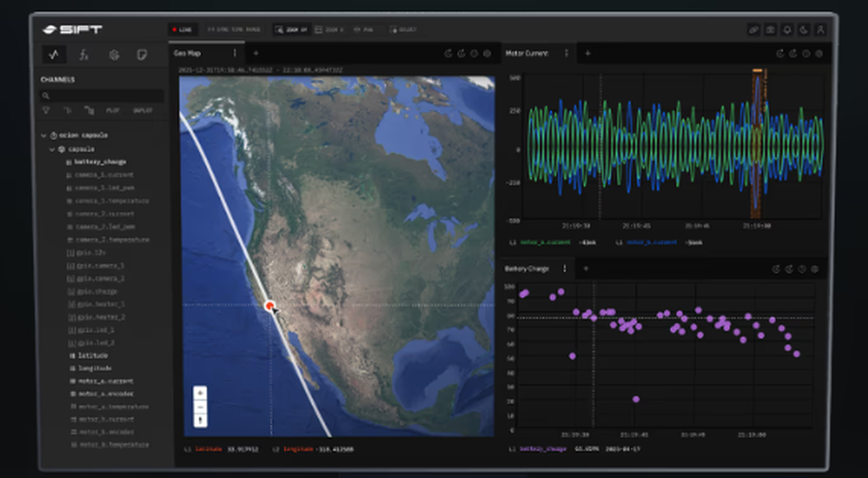Click the camera snapshot icon in header
The image size is (868, 478).
pos(771,29)
